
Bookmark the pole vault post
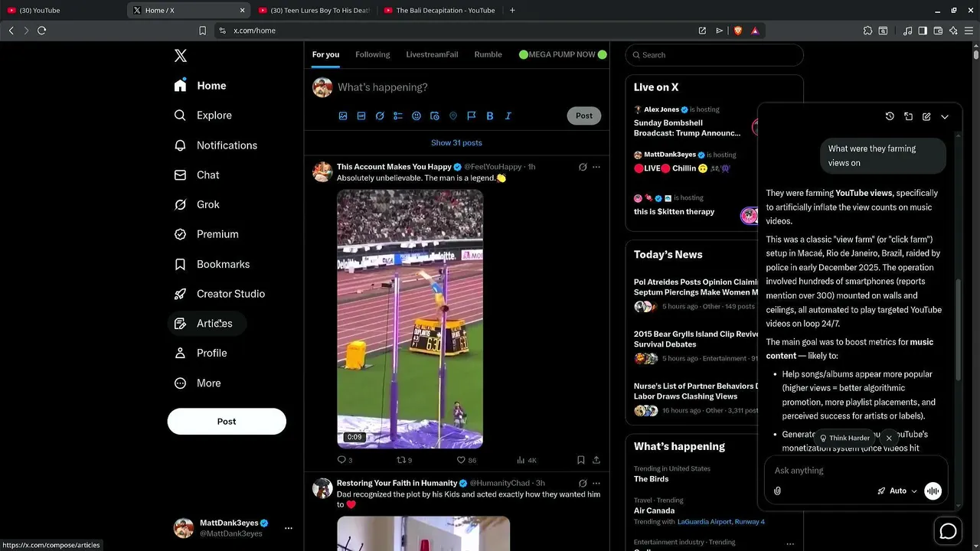(x=580, y=460)
